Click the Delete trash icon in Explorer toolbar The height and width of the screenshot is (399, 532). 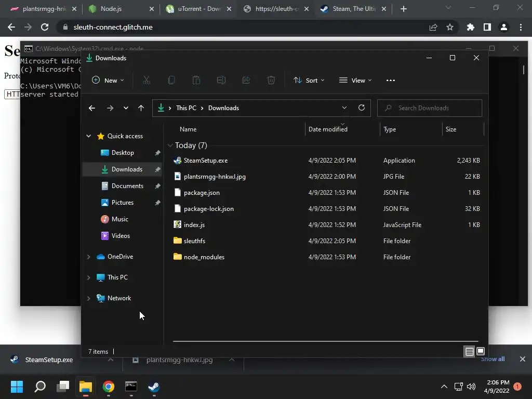(271, 81)
